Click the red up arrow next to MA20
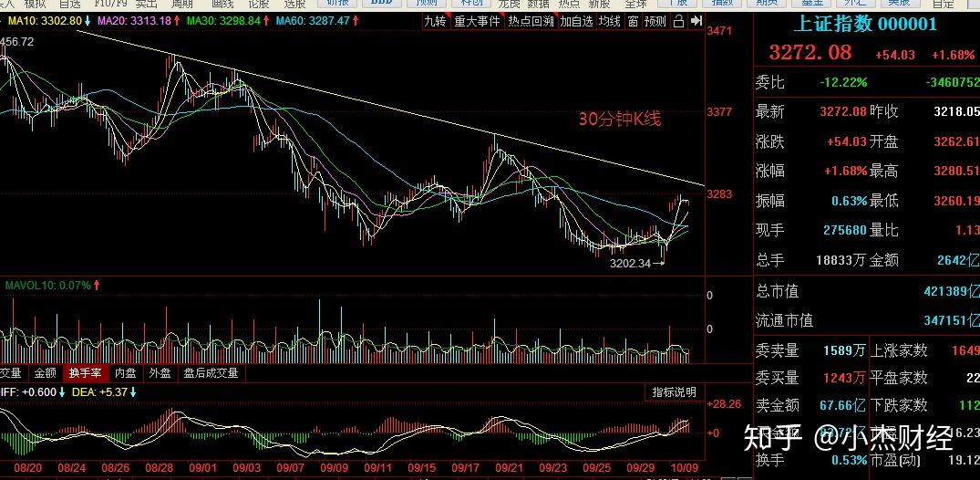The width and height of the screenshot is (980, 480). coord(178,20)
